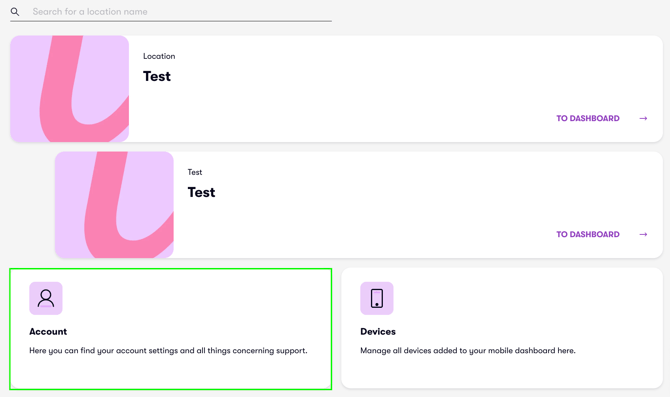Go to dashboard of Location Test

(588, 118)
